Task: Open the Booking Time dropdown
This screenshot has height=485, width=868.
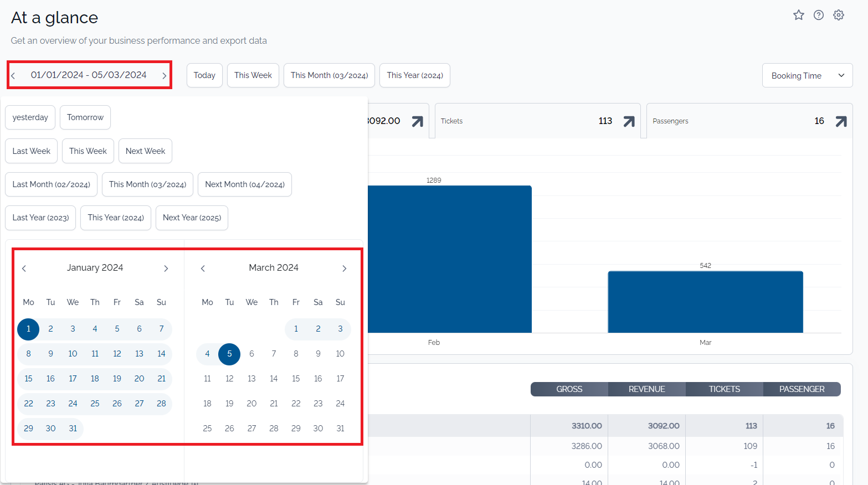Action: pyautogui.click(x=807, y=75)
